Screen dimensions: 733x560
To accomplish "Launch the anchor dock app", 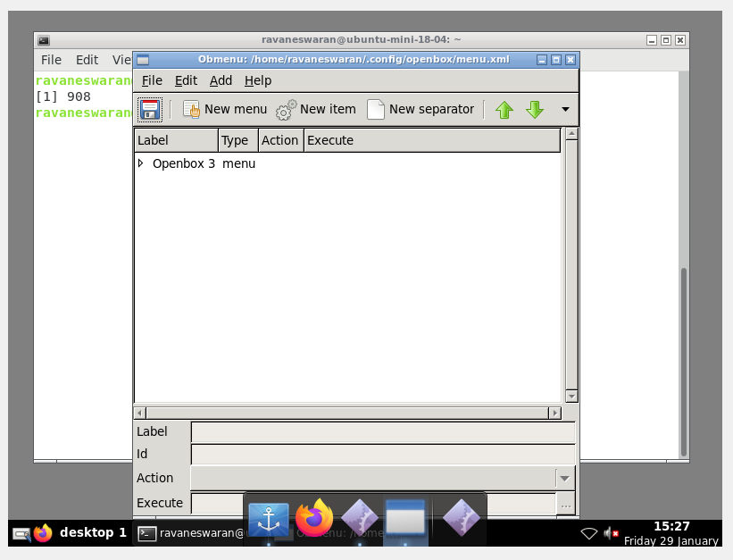I will [x=269, y=520].
